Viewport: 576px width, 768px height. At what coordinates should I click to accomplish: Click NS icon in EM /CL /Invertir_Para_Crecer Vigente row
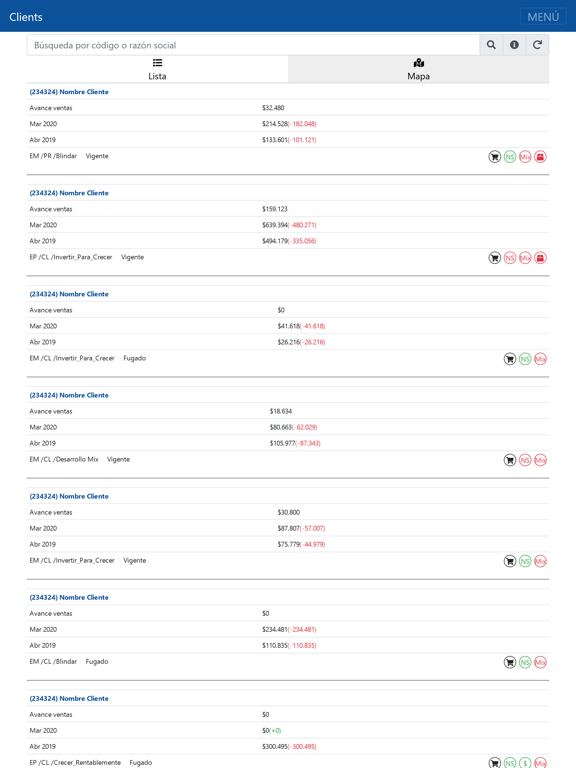click(525, 561)
